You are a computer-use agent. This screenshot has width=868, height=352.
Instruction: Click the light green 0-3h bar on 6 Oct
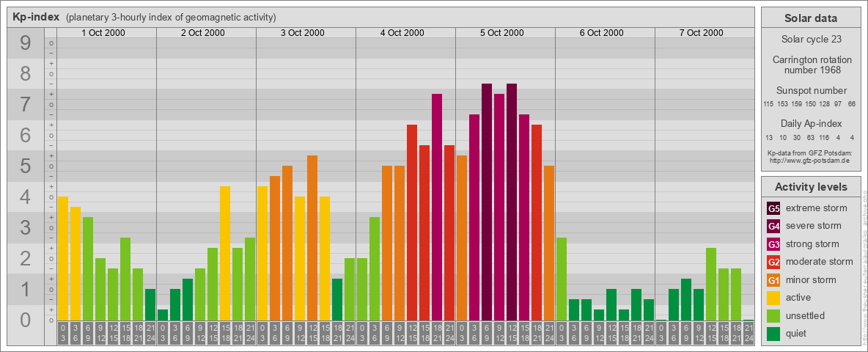point(562,279)
